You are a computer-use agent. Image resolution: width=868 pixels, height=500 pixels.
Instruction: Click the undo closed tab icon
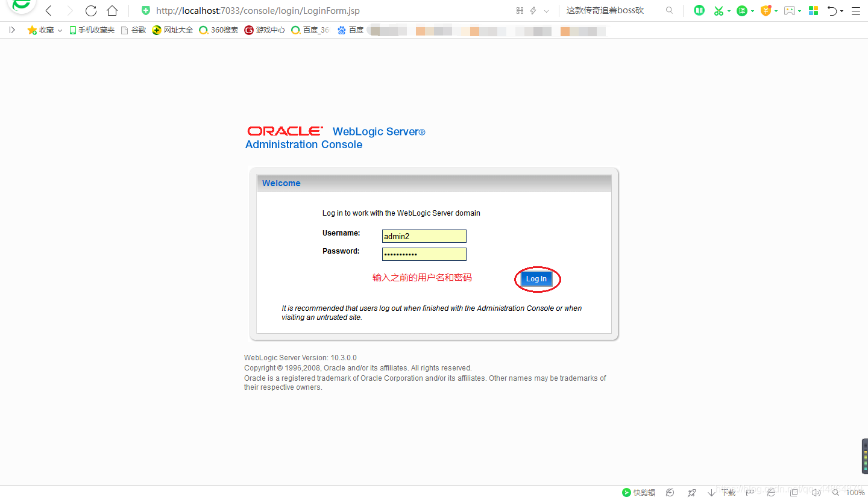(832, 11)
